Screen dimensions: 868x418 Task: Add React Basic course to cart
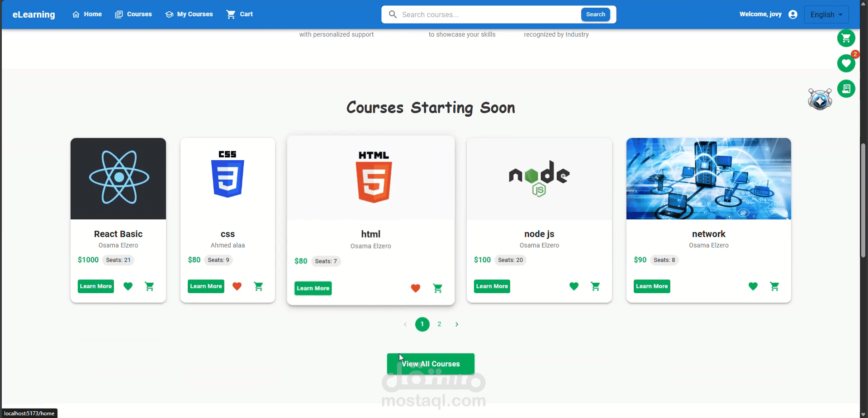(x=150, y=286)
